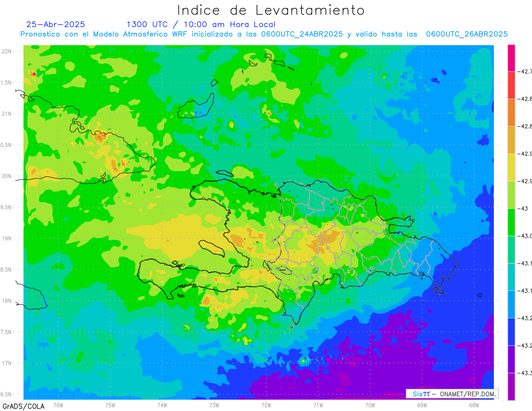532x411 pixels.
Task: Pick the magenta swatch atop the color bar
Action: 511,58
